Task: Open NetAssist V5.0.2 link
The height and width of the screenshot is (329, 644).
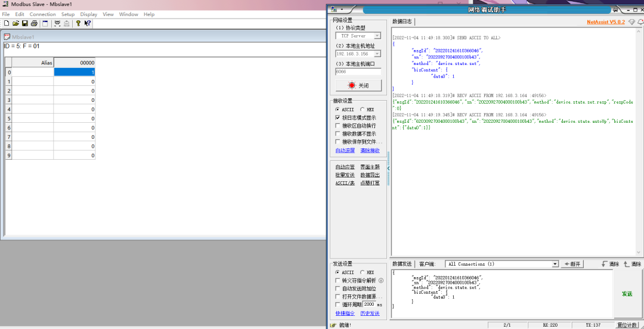Action: [606, 22]
